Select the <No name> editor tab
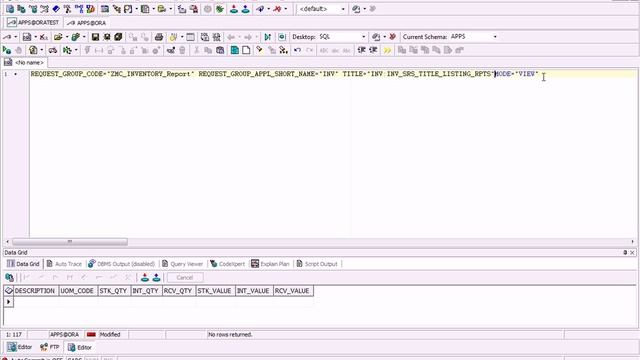640x360 pixels. coord(24,62)
